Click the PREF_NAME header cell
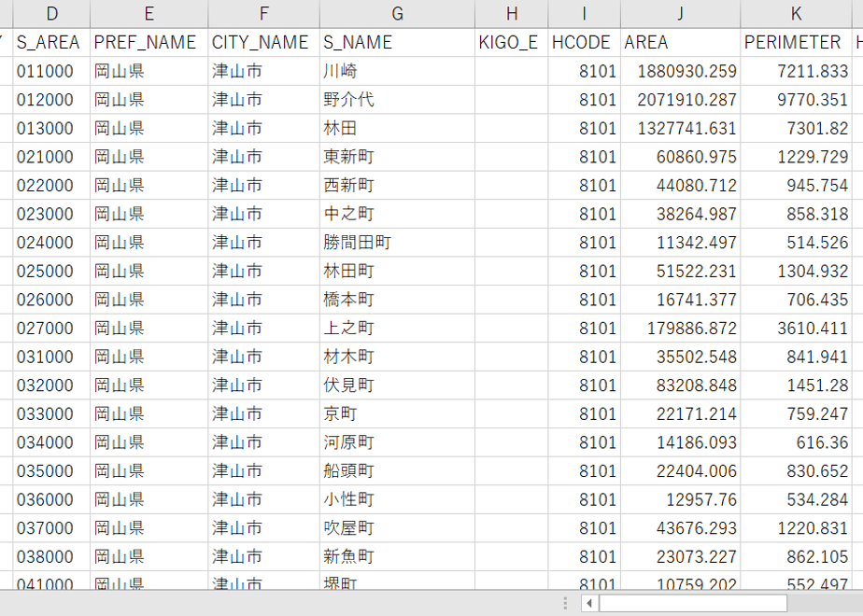 pos(149,42)
